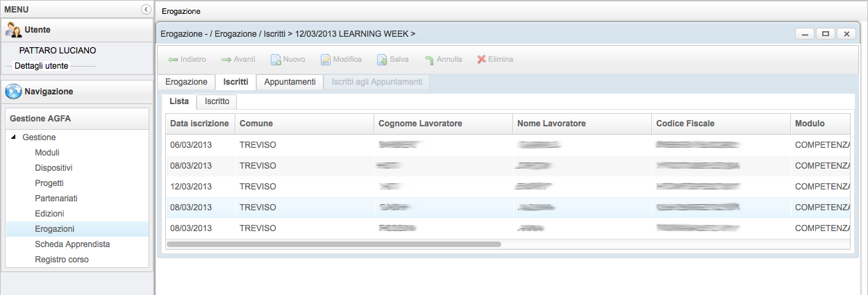868x295 pixels.
Task: Click the Indietro back arrow icon
Action: pos(173,60)
